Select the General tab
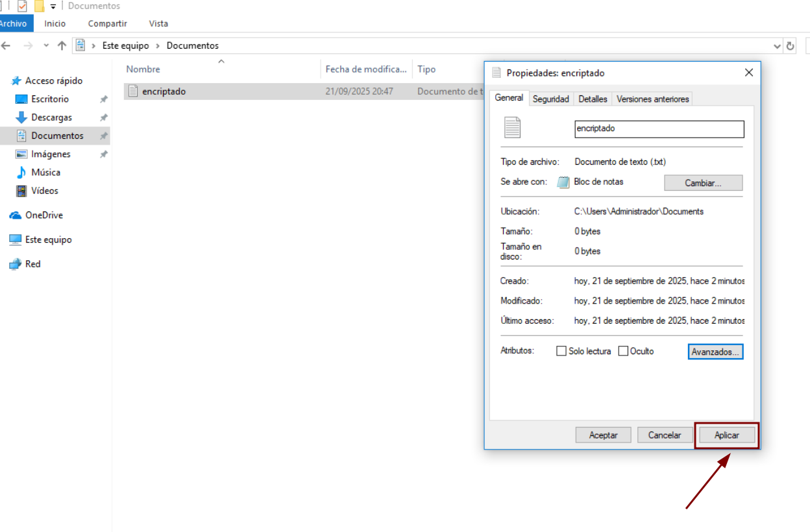 tap(509, 97)
